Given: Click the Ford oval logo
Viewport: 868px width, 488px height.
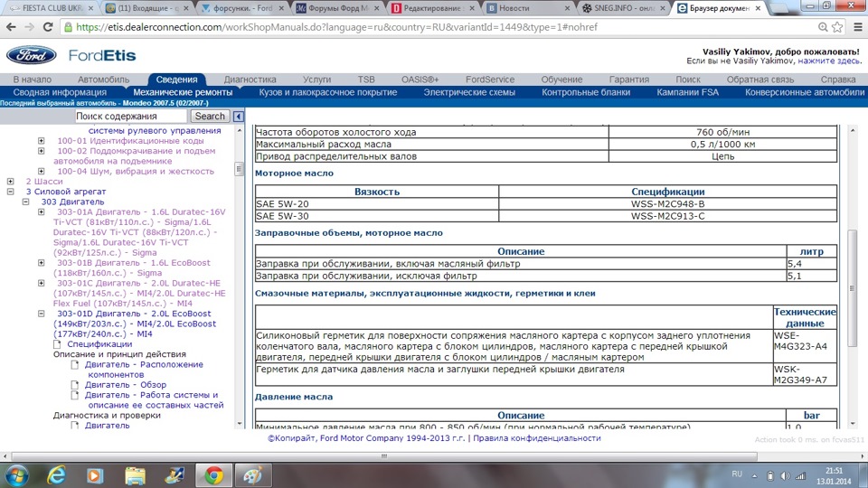Looking at the screenshot, I should pyautogui.click(x=31, y=55).
